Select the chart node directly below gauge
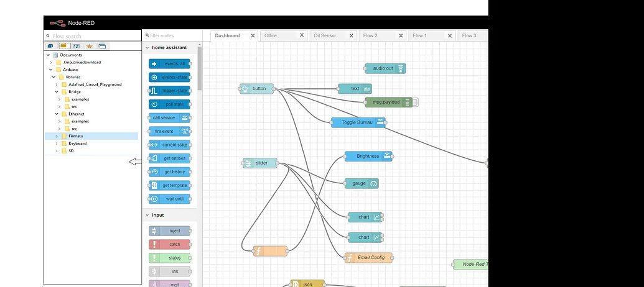 365,217
